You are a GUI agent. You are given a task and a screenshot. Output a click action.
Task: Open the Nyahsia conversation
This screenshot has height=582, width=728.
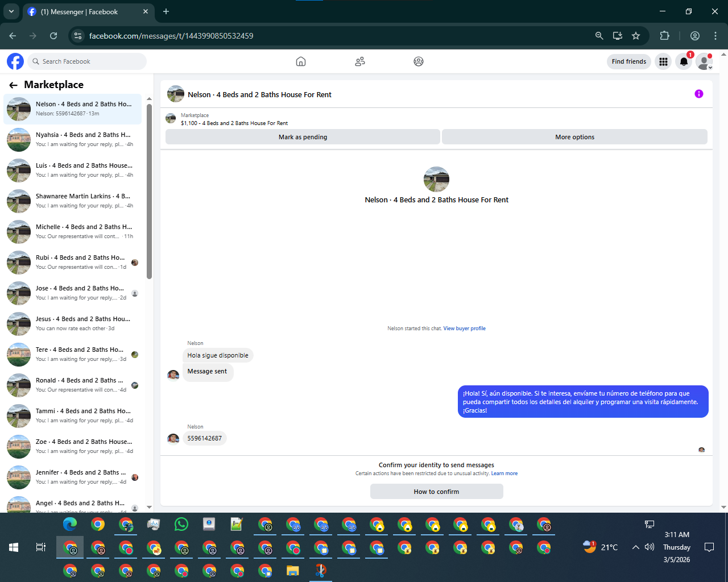pyautogui.click(x=73, y=139)
